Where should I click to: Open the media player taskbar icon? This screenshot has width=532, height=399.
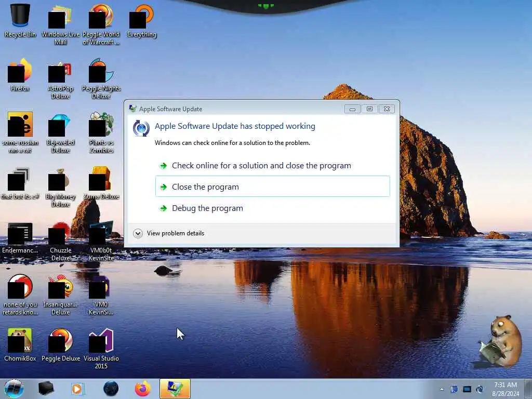[77, 389]
